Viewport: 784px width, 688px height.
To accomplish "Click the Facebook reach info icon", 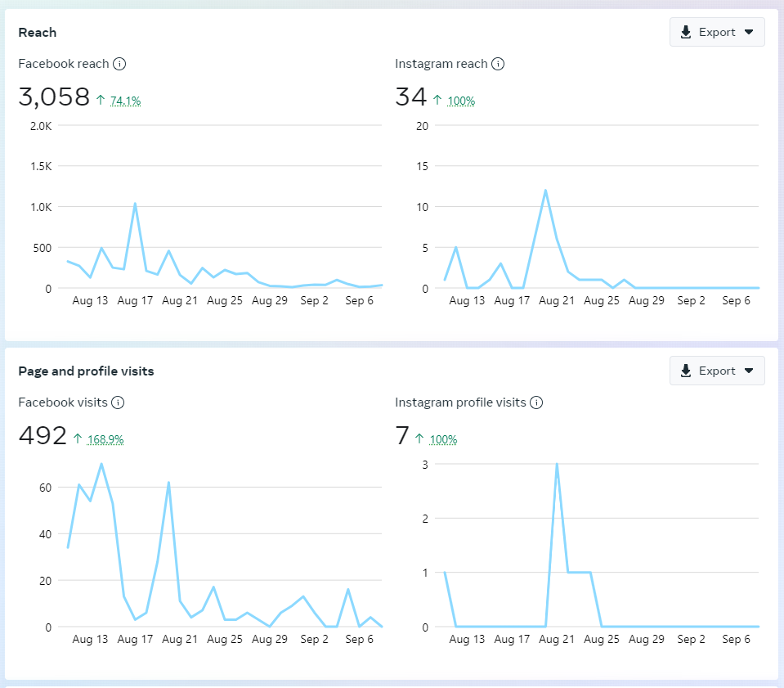I will [x=119, y=64].
